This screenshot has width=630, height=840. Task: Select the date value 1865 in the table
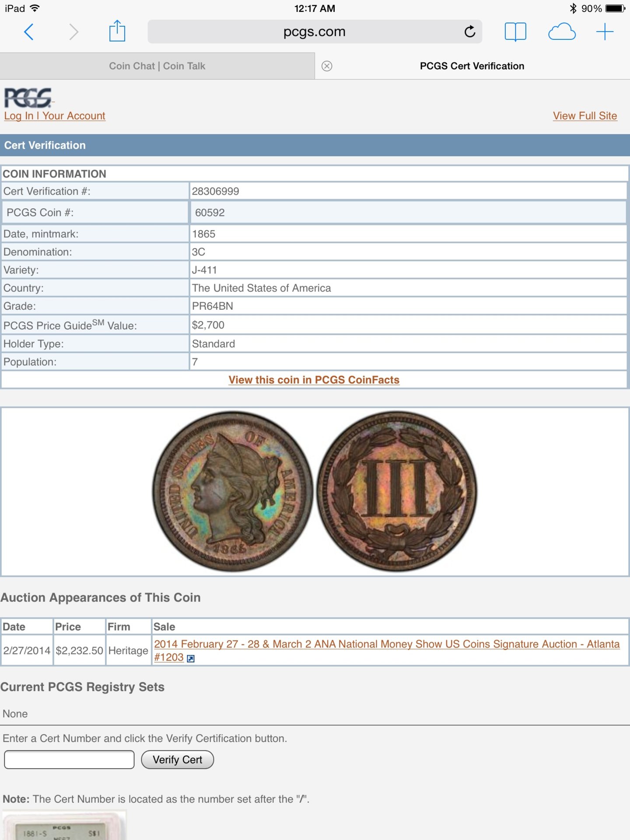[x=203, y=234]
